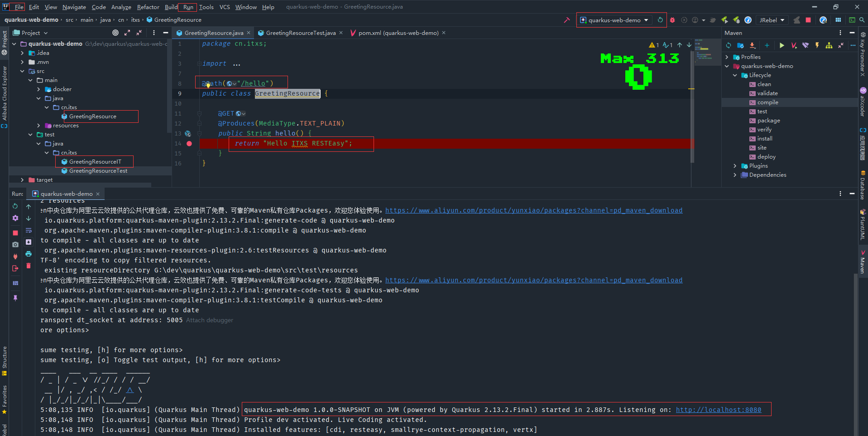Open the localhost:8080 link in console

click(719, 410)
